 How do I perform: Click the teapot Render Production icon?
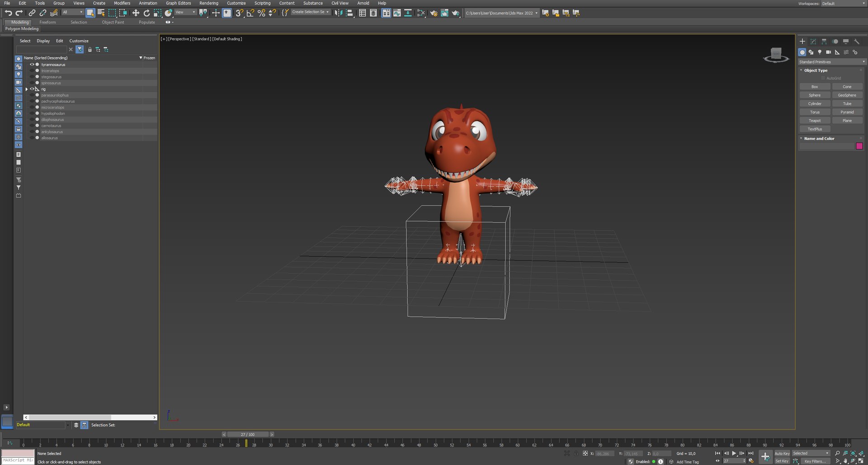click(456, 13)
